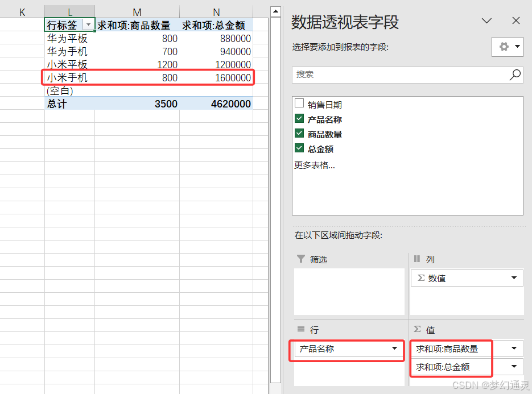
Task: Expand the 数值 item dropdown in columns area
Action: (514, 278)
